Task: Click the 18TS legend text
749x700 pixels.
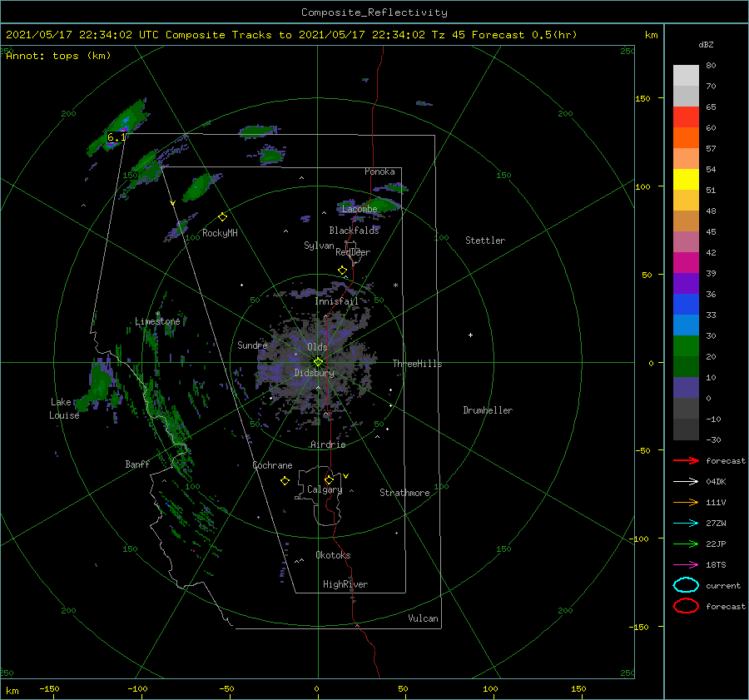Action: (x=716, y=565)
